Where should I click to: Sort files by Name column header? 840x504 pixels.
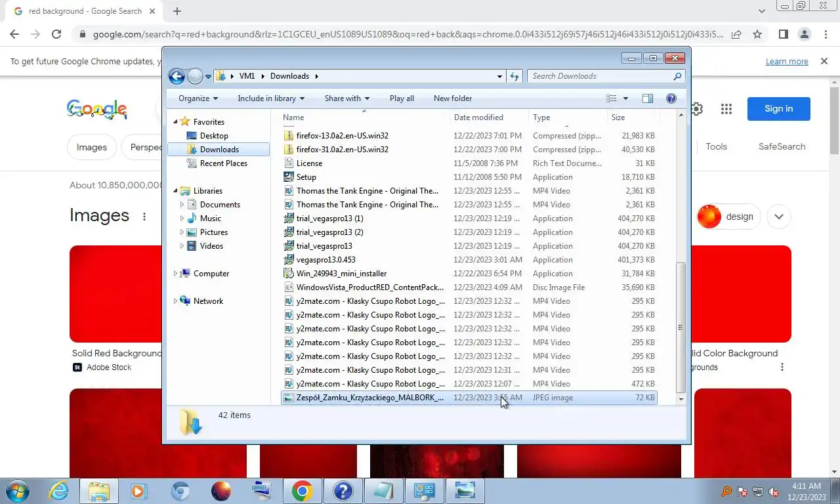point(365,117)
